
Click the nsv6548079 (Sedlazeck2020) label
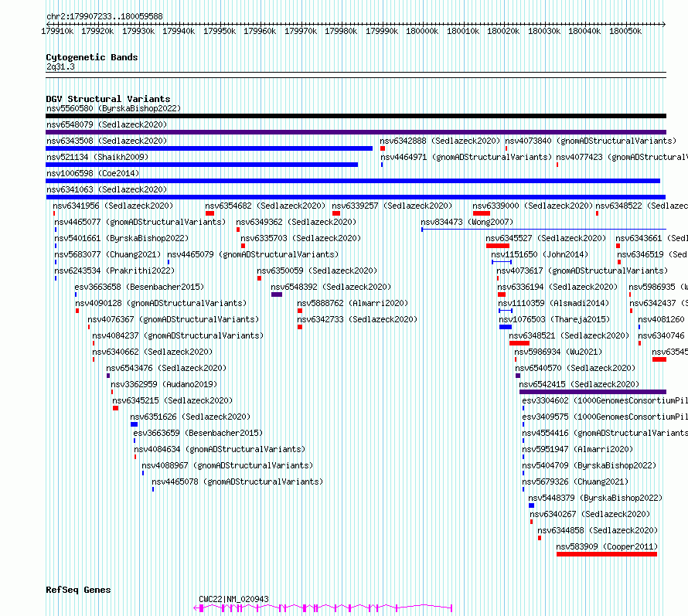(107, 124)
